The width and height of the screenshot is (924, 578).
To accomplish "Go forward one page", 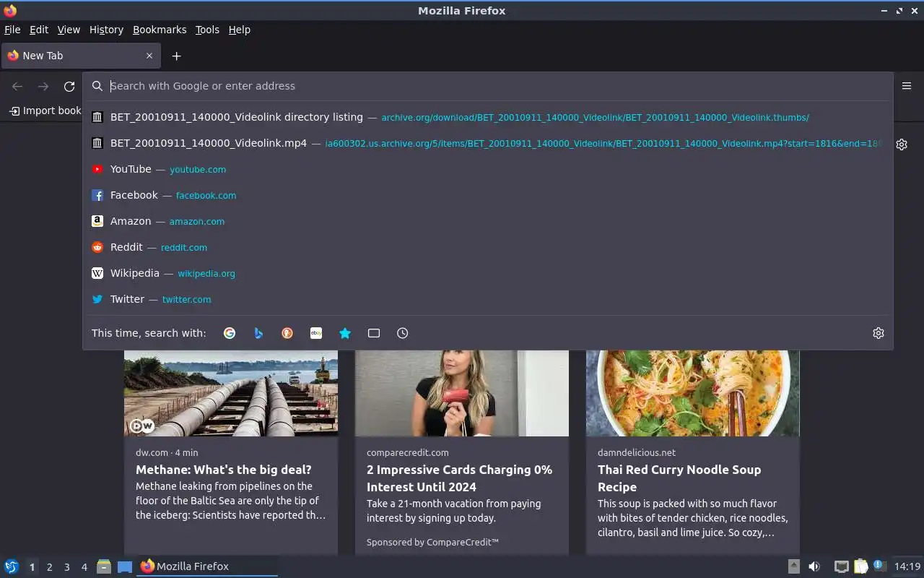I will coord(43,87).
